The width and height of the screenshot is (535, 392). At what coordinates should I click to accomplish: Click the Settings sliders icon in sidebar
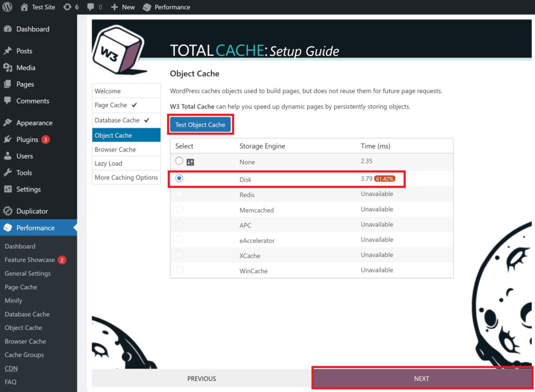tap(8, 189)
